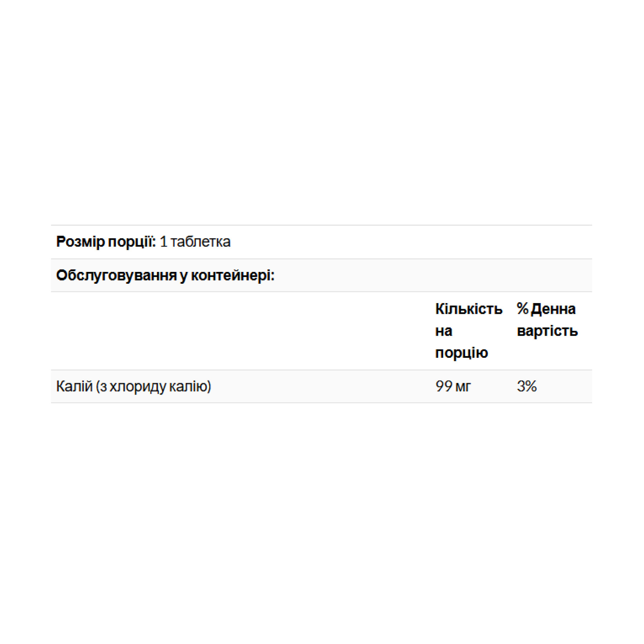Click the word 'Обслуговування' in the second row
The image size is (644, 644).
(117, 275)
